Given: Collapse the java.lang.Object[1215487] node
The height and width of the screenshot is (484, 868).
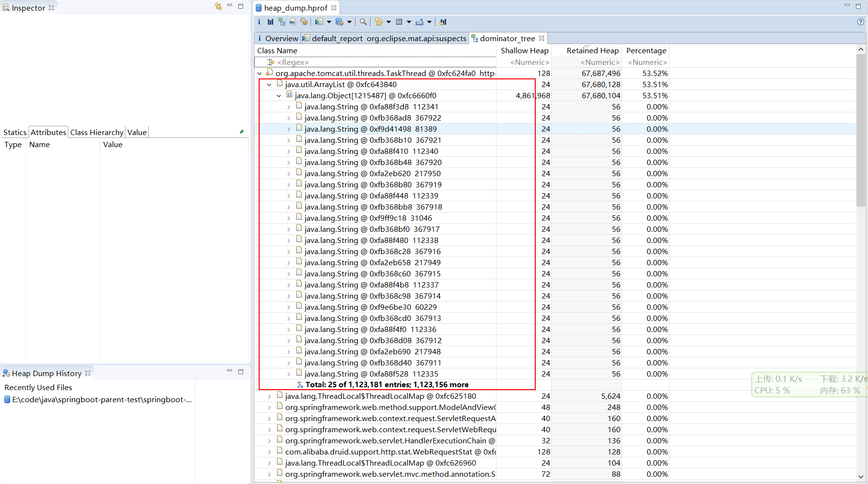Looking at the screenshot, I should (x=279, y=96).
